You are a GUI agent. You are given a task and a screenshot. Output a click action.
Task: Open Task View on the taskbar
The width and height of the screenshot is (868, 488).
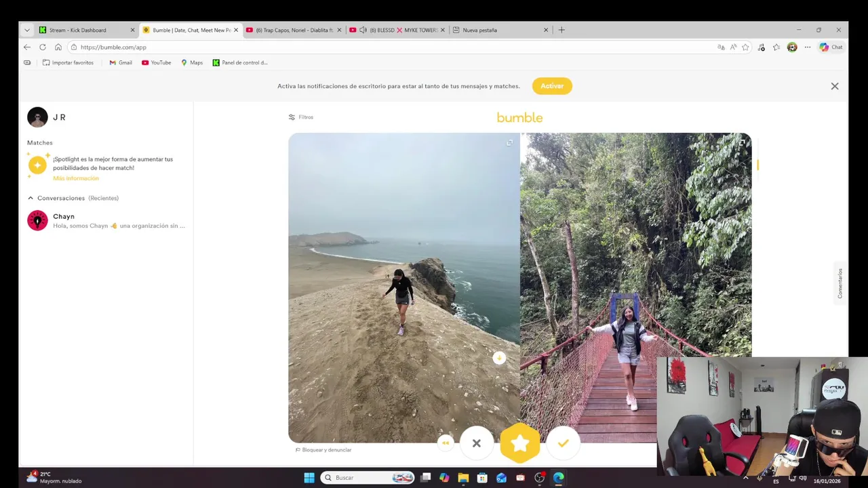tap(425, 478)
